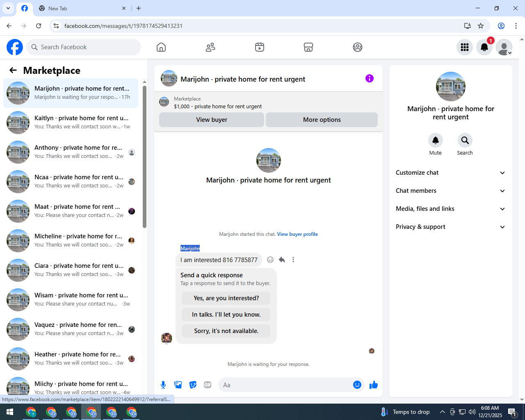This screenshot has width=525, height=420.
Task: Open Micheline conversation in list
Action: click(x=71, y=241)
